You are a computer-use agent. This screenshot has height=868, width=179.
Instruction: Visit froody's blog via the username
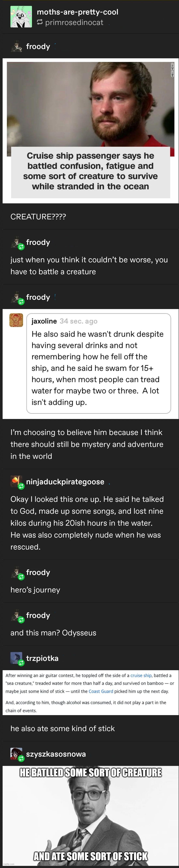click(38, 47)
